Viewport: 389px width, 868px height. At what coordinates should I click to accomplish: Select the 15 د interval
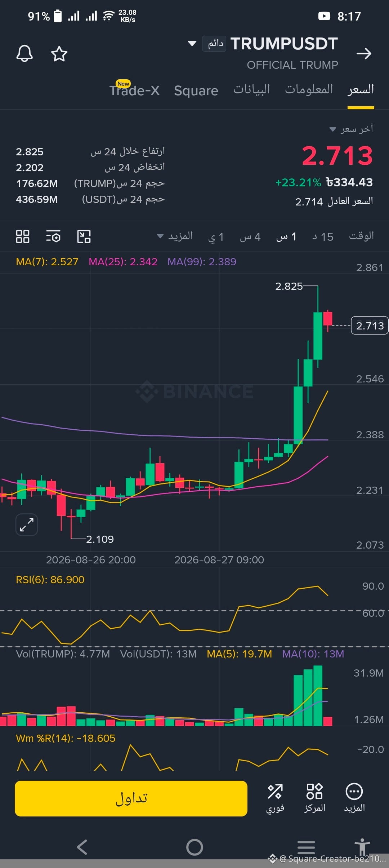coord(323,237)
